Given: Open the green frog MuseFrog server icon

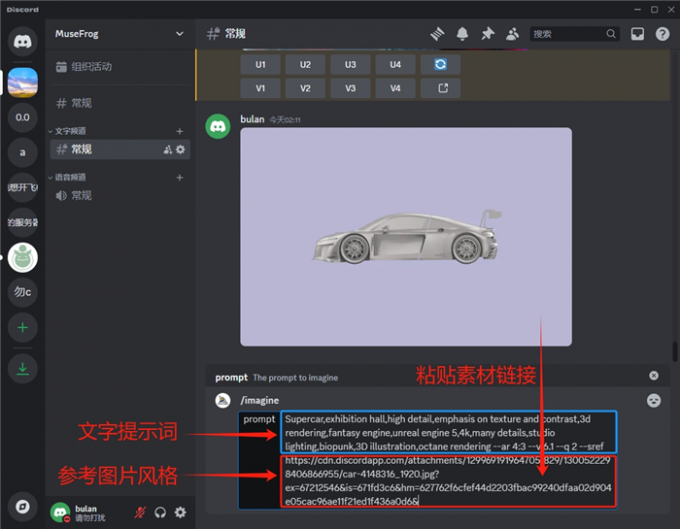Looking at the screenshot, I should point(23,258).
